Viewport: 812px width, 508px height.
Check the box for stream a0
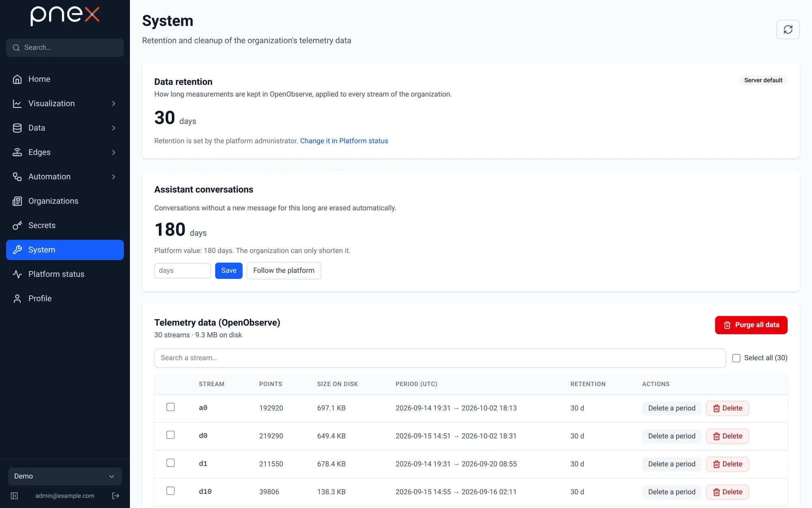point(171,407)
